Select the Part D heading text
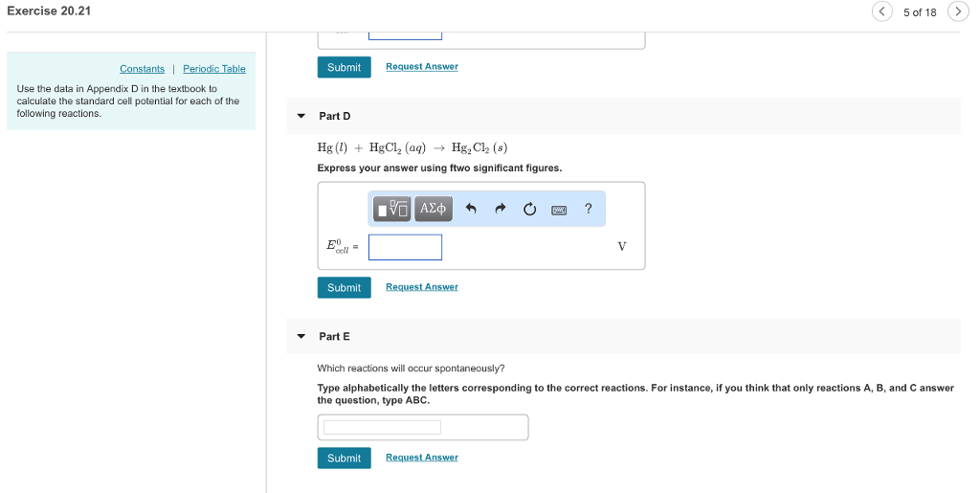This screenshot has height=493, width=980. pos(334,116)
